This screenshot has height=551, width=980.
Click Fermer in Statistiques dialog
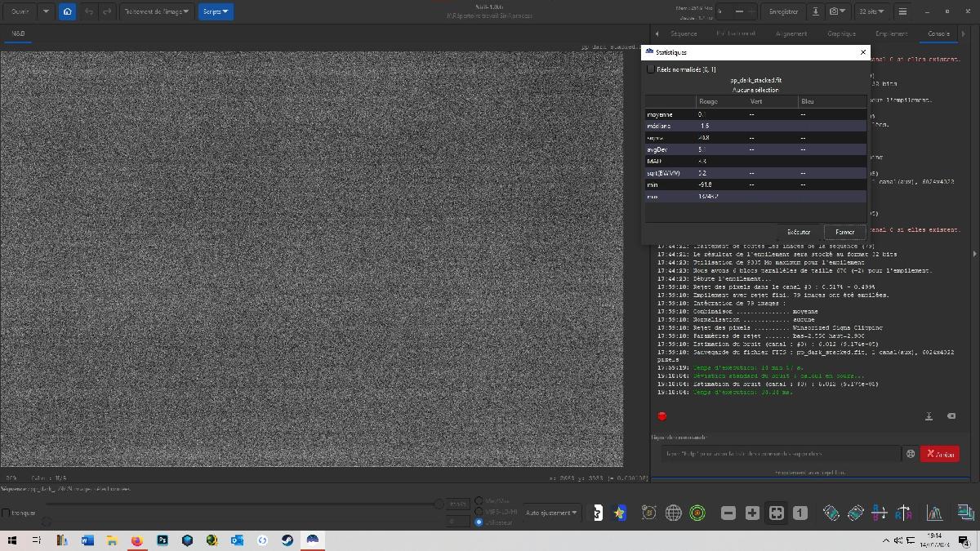click(844, 232)
